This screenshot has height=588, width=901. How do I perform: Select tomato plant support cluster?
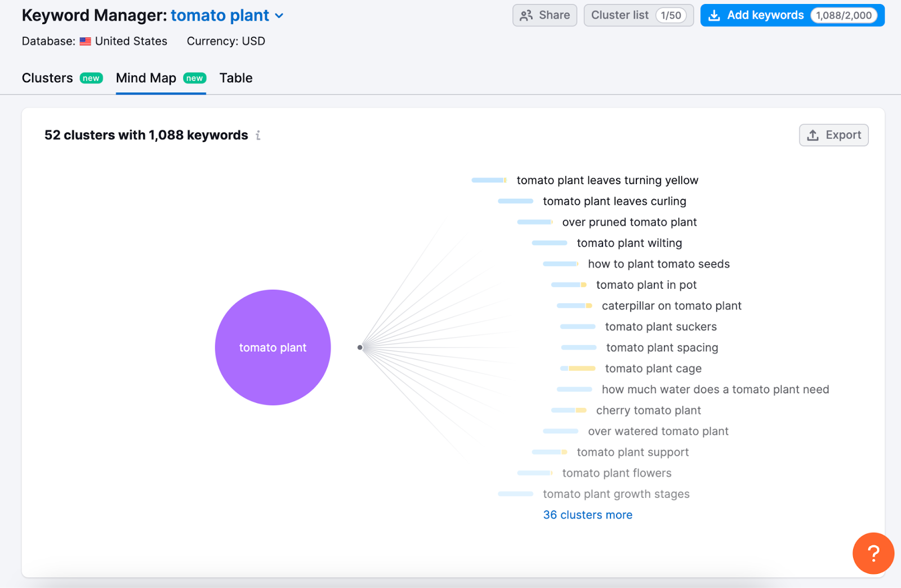632,452
